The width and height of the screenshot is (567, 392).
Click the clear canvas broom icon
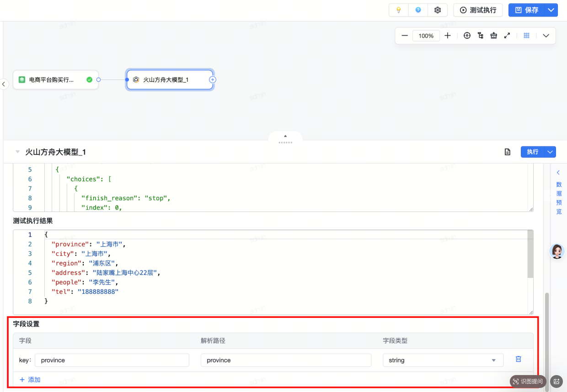(x=493, y=36)
